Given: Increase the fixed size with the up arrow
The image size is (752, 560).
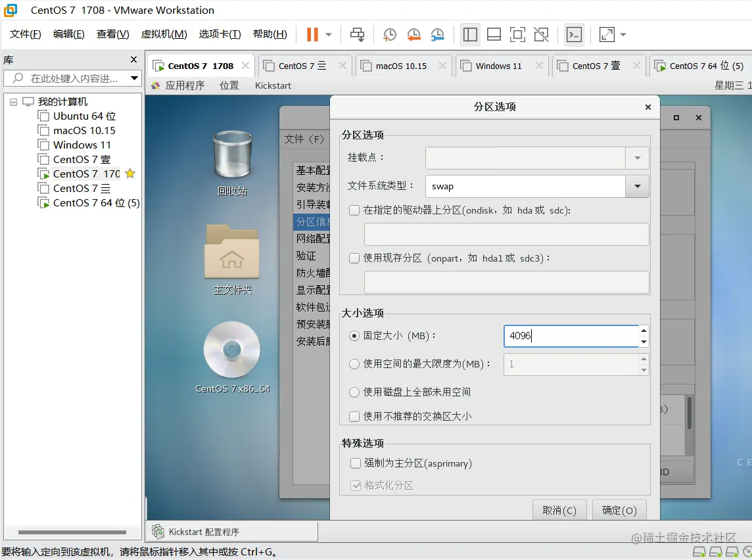Looking at the screenshot, I should click(644, 331).
